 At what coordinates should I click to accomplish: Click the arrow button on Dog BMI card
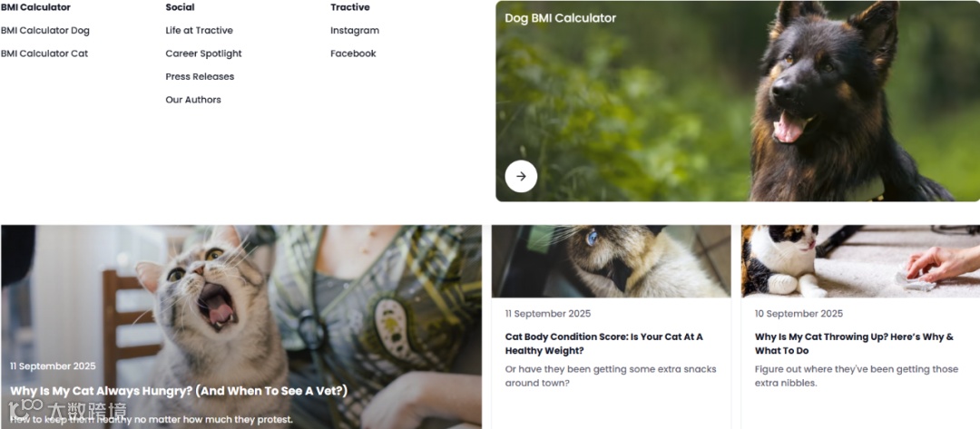coord(521,176)
